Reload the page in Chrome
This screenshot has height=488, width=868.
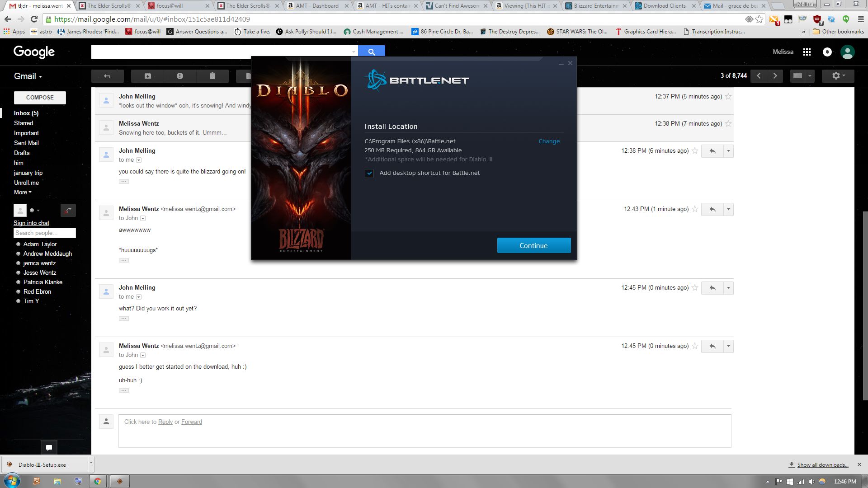[34, 19]
